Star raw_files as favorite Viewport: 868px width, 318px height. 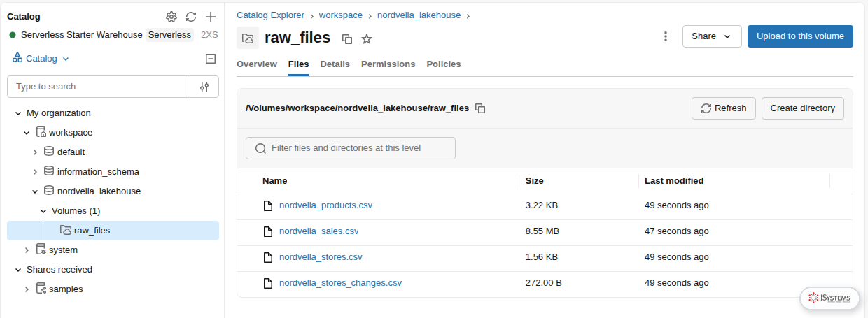coord(367,39)
